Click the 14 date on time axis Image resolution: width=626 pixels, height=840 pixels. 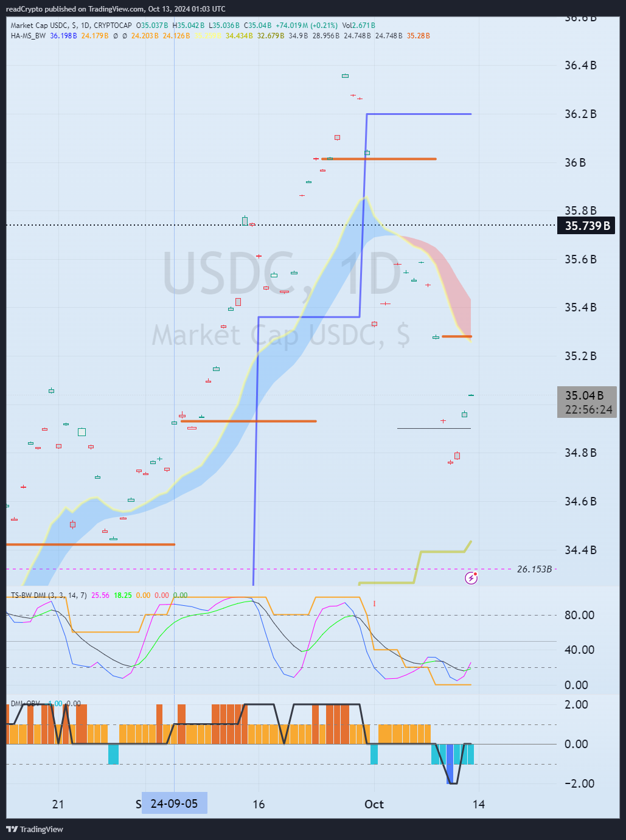tap(479, 804)
